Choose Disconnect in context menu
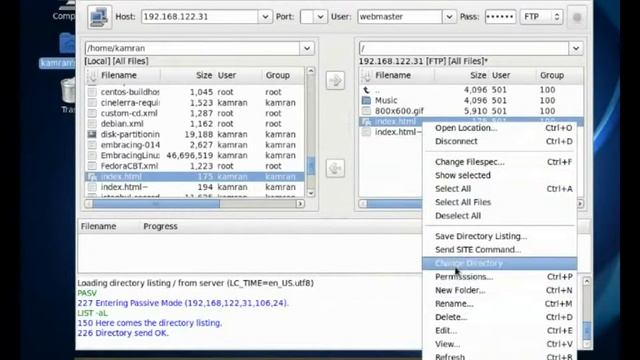 500,141
